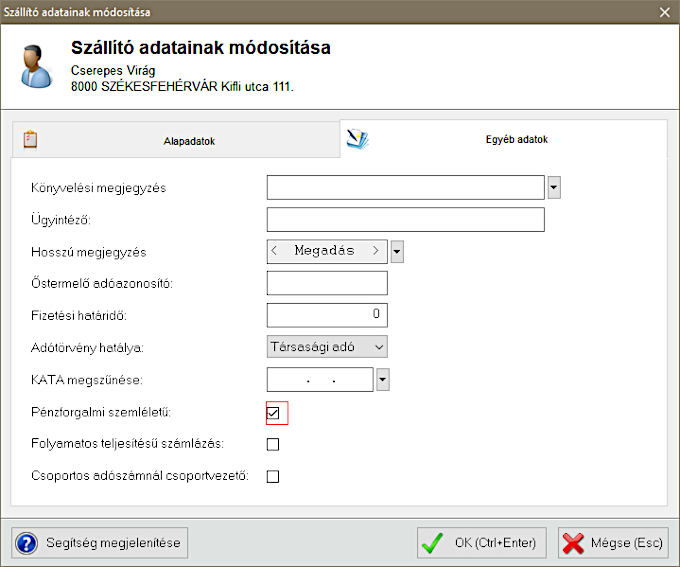The width and height of the screenshot is (680, 567).
Task: Expand the Adótörvény hatálya combo box
Action: click(x=378, y=347)
